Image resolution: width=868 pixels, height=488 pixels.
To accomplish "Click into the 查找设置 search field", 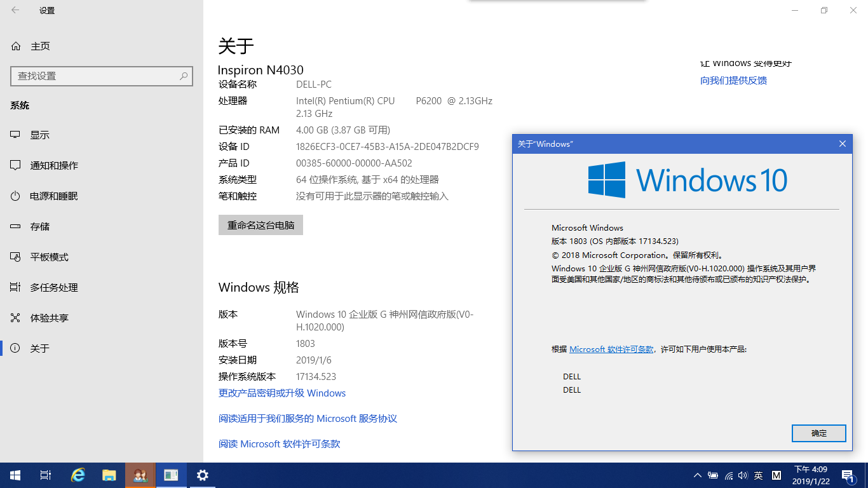I will click(95, 76).
